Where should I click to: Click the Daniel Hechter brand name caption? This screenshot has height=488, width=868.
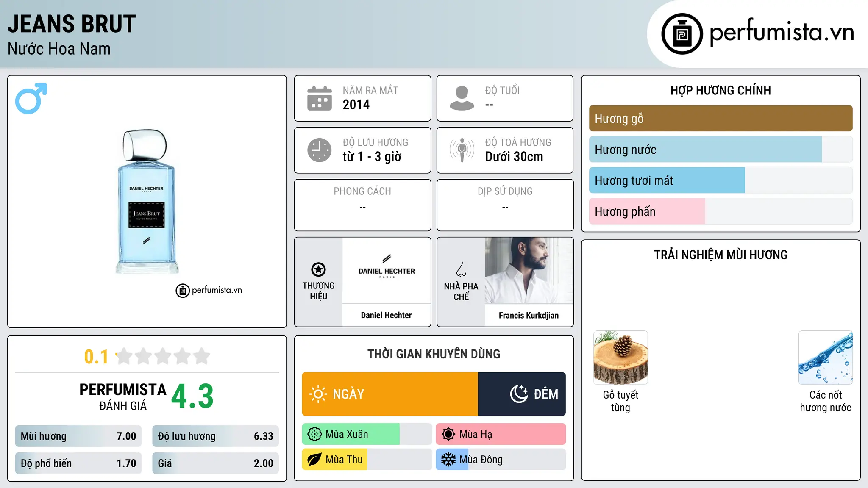coord(386,315)
